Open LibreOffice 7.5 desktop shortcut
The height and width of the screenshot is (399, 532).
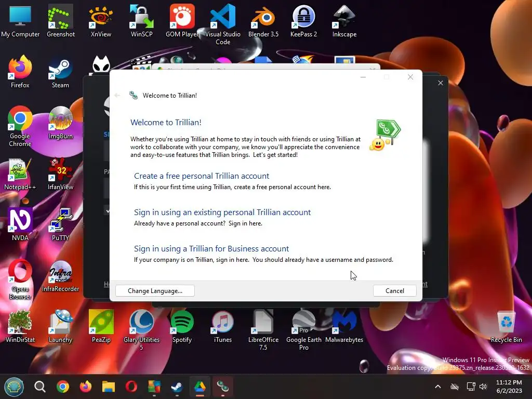263,330
